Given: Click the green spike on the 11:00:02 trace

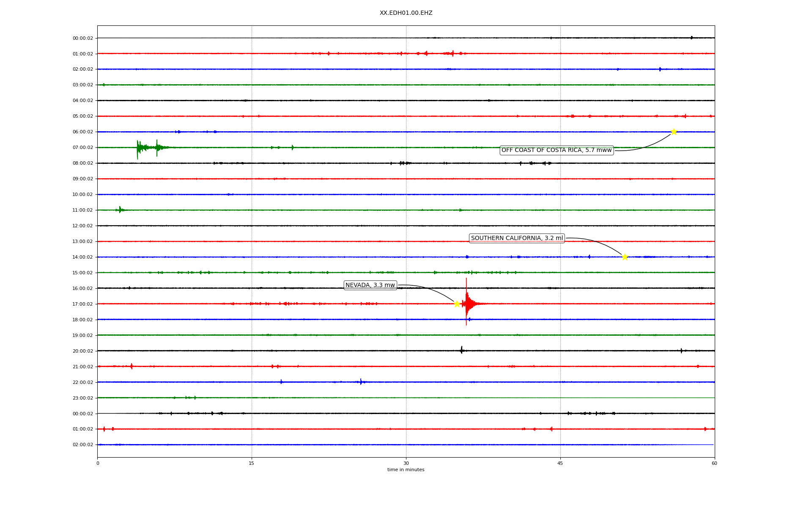Looking at the screenshot, I should (x=120, y=210).
